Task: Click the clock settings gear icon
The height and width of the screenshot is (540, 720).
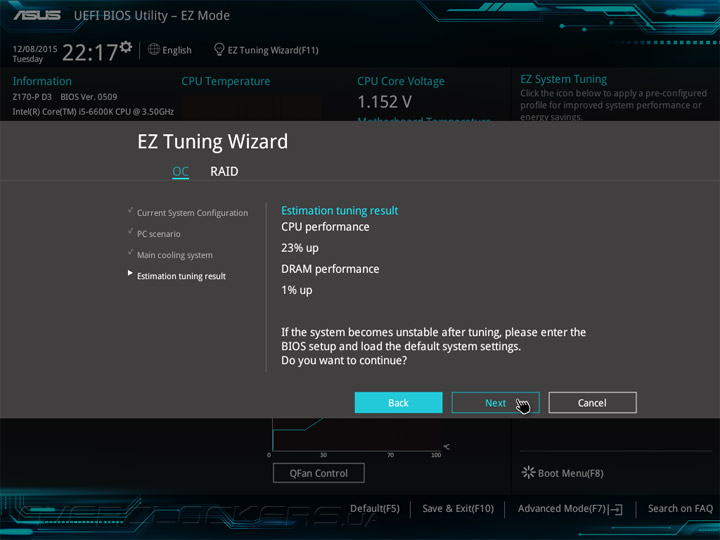Action: tap(126, 46)
